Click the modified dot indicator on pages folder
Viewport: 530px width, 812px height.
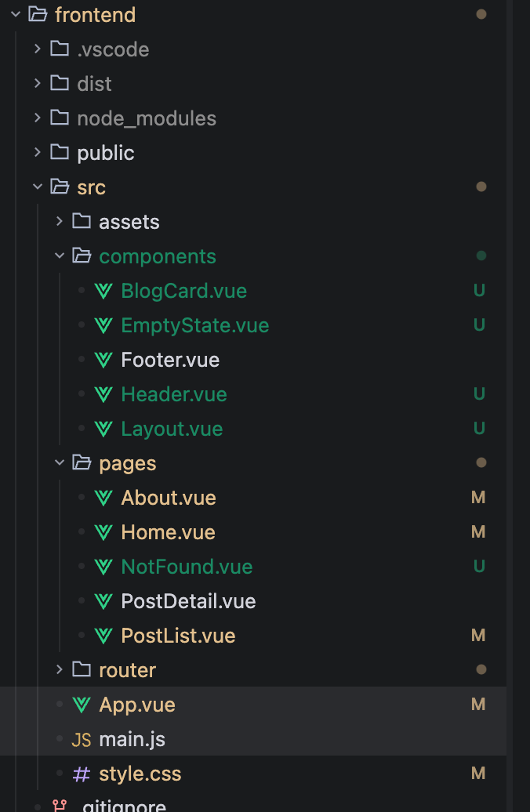[x=481, y=462]
